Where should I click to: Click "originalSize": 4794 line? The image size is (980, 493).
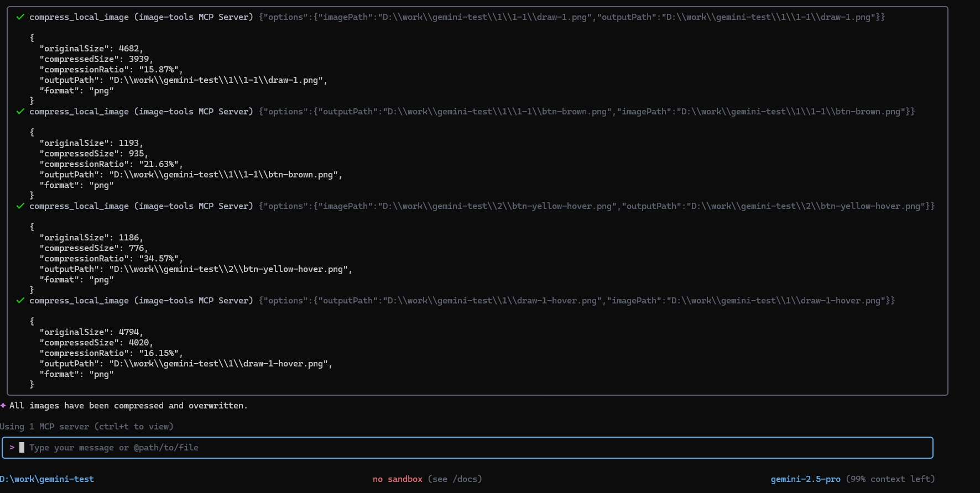(x=91, y=332)
